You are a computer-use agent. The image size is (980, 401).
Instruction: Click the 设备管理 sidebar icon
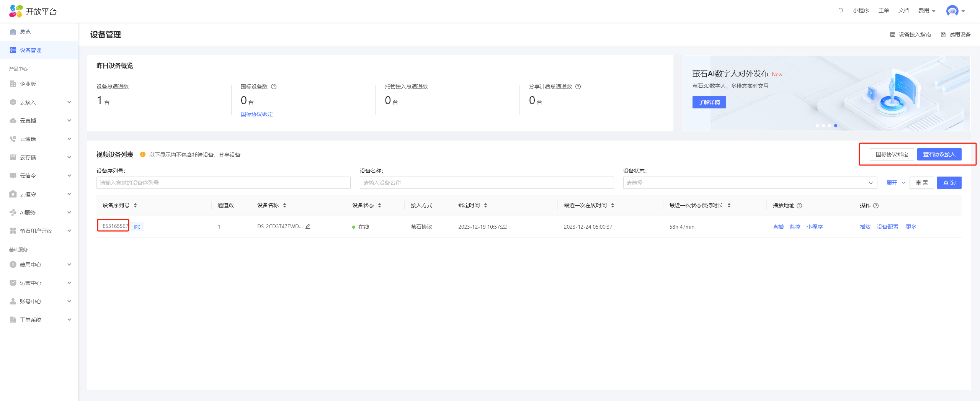13,50
